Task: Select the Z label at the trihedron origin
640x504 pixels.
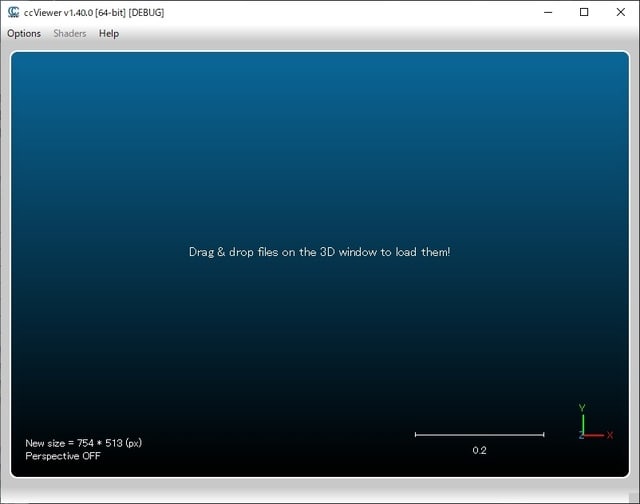Action: [x=580, y=436]
